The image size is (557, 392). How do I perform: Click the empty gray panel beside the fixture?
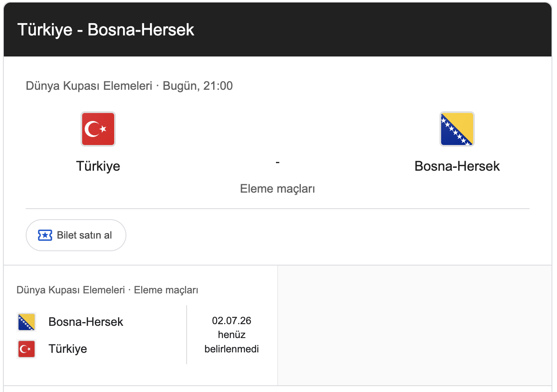click(x=415, y=325)
